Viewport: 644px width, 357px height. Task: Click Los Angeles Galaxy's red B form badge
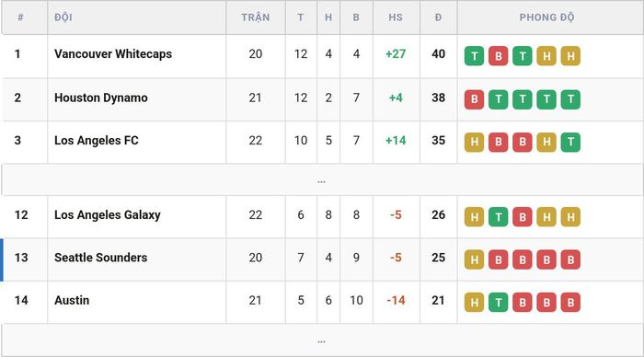[523, 217]
